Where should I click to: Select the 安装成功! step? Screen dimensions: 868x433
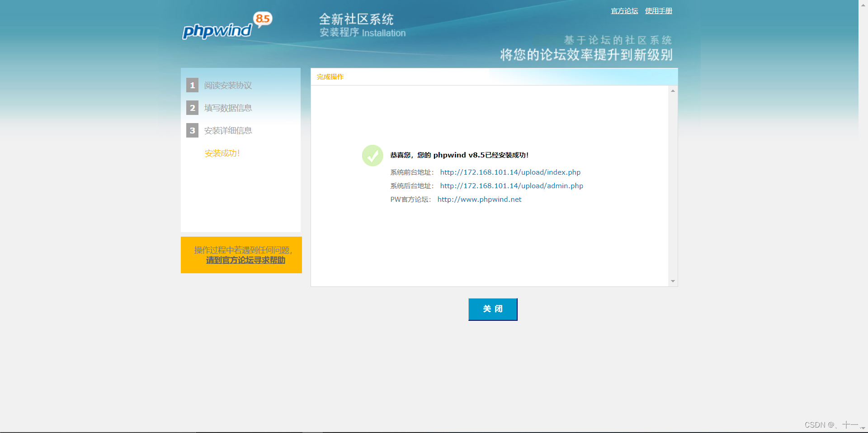222,153
